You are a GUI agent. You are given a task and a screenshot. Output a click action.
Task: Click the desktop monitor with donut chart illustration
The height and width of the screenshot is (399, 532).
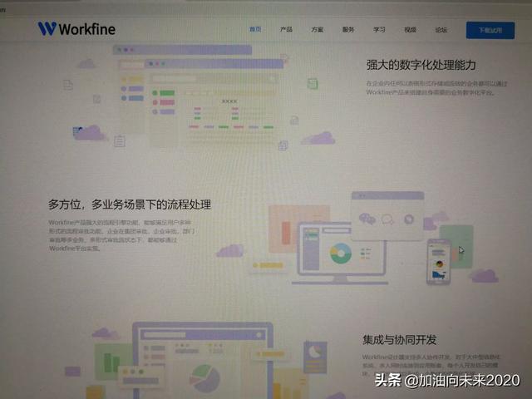339,253
